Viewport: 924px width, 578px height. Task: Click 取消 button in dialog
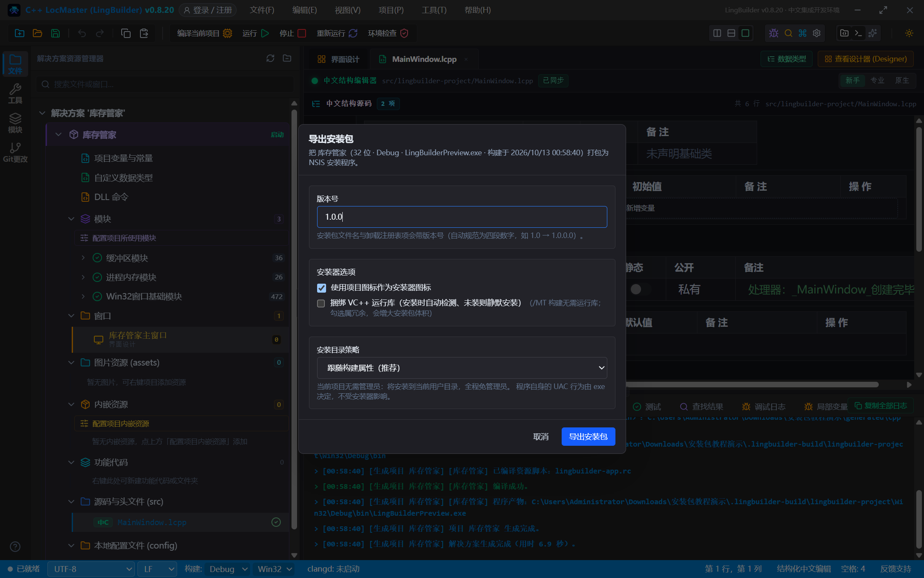[x=541, y=436]
